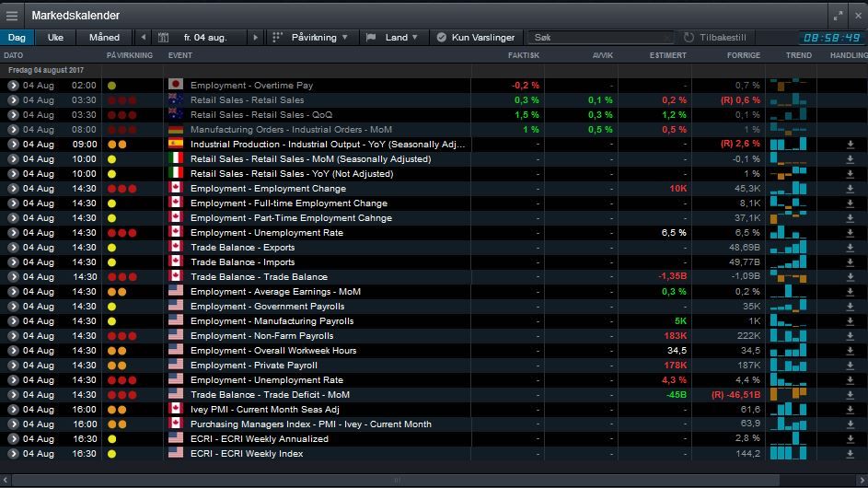Click download icon for ECRI Weekly Index row
Viewport: 868px width, 488px height.
pos(851,454)
